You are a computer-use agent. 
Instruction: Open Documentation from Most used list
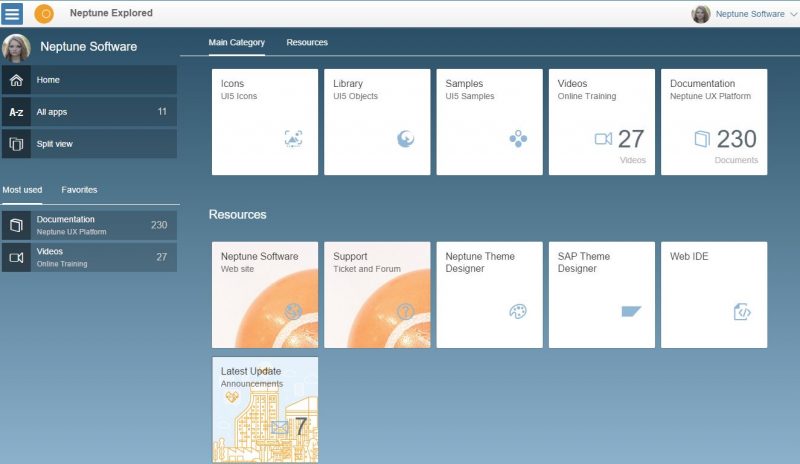click(x=89, y=225)
